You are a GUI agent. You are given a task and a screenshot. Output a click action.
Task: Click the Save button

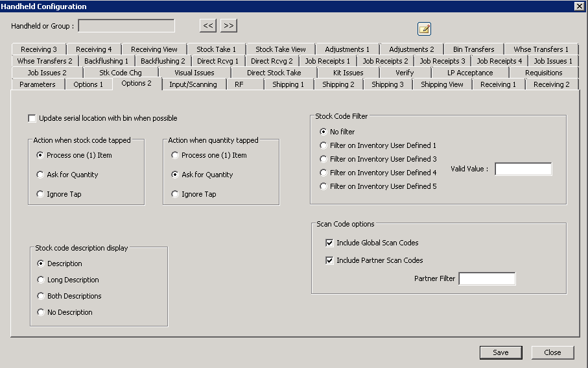click(500, 352)
